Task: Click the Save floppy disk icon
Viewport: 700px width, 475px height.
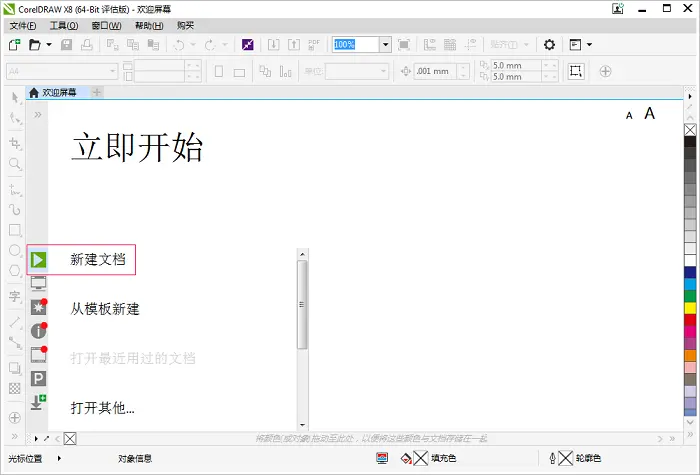Action: pyautogui.click(x=67, y=45)
